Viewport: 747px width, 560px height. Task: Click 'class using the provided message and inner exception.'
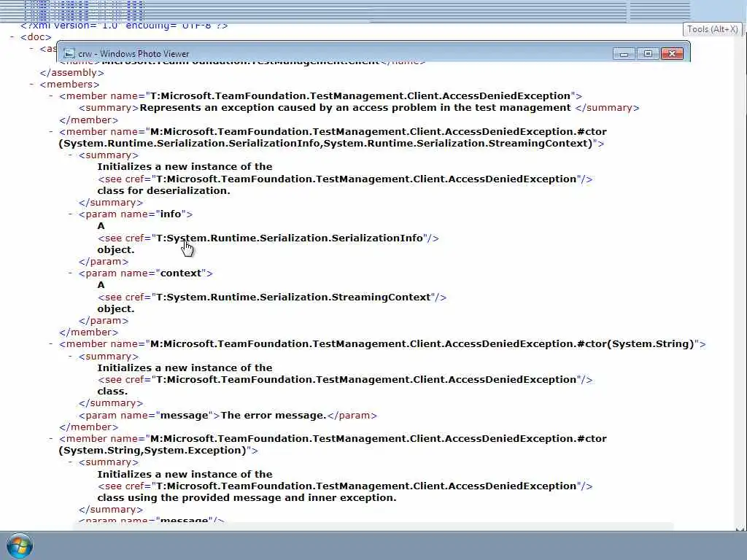[x=247, y=497]
